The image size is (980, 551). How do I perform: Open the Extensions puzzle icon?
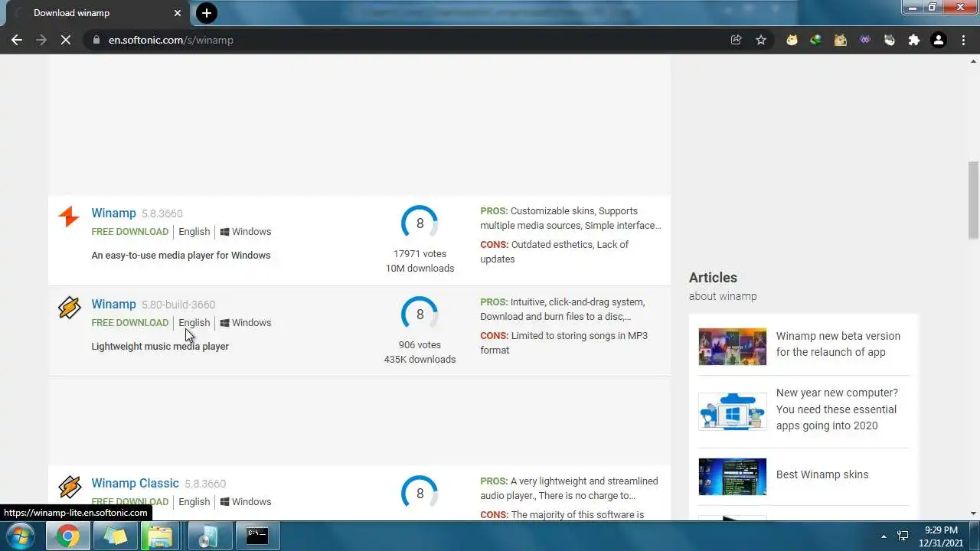click(x=914, y=40)
